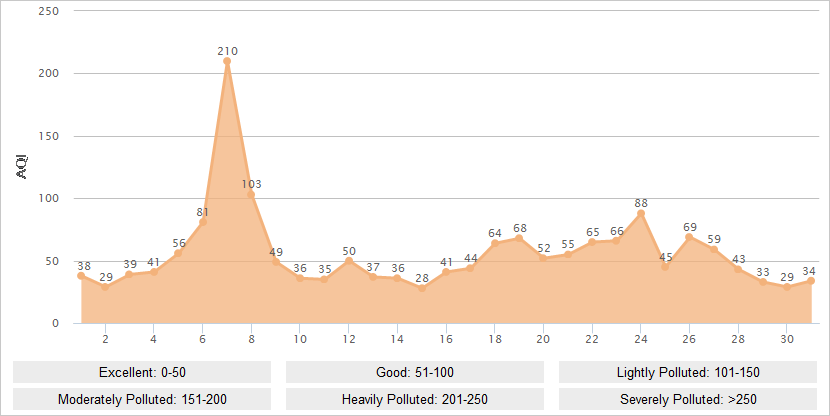Click the value label 43
This screenshot has width=830, height=416.
pyautogui.click(x=738, y=259)
